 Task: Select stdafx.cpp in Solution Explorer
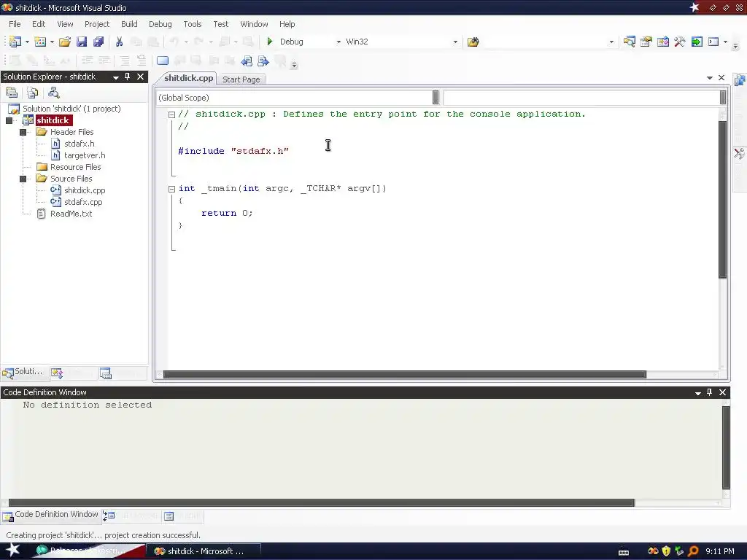click(x=83, y=202)
